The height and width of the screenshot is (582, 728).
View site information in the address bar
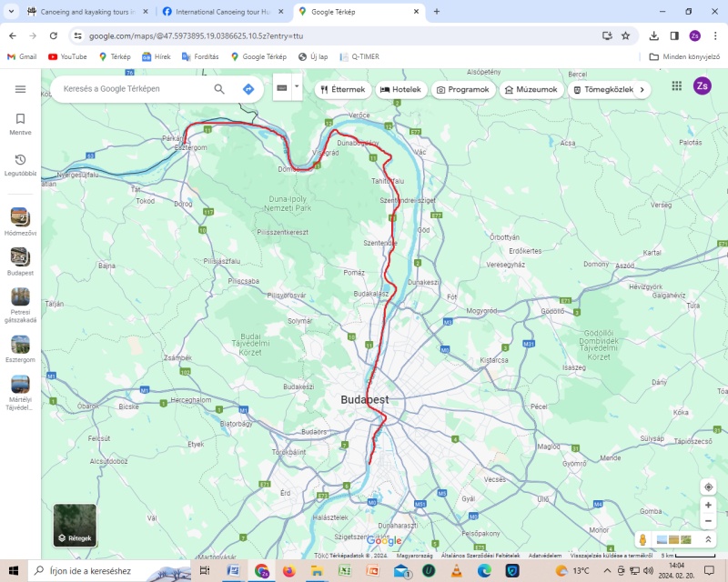pyautogui.click(x=78, y=35)
